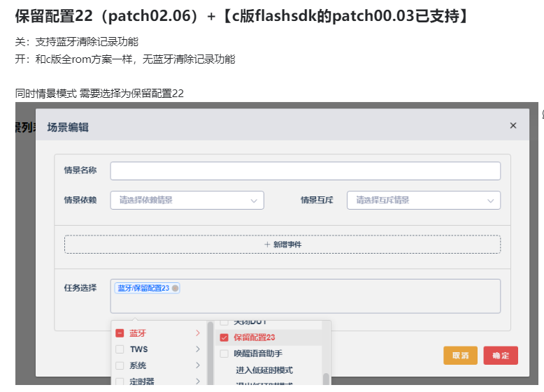Click the 场景编辑 dialog title
This screenshot has height=392, width=544.
coord(68,127)
